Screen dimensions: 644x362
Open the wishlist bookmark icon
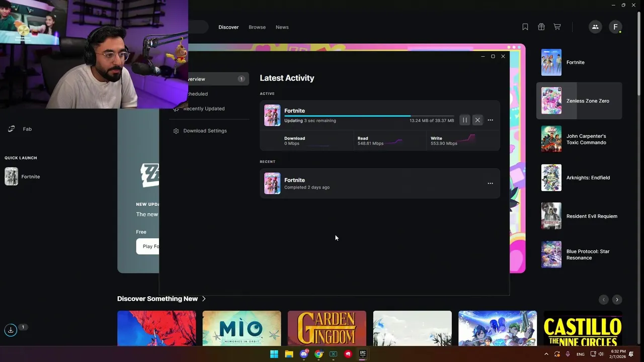point(525,27)
